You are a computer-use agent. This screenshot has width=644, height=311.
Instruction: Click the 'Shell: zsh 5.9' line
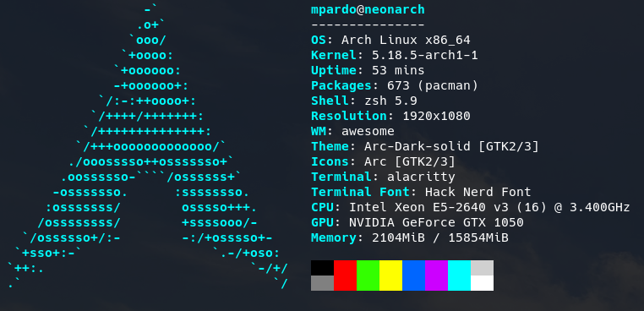(x=364, y=101)
